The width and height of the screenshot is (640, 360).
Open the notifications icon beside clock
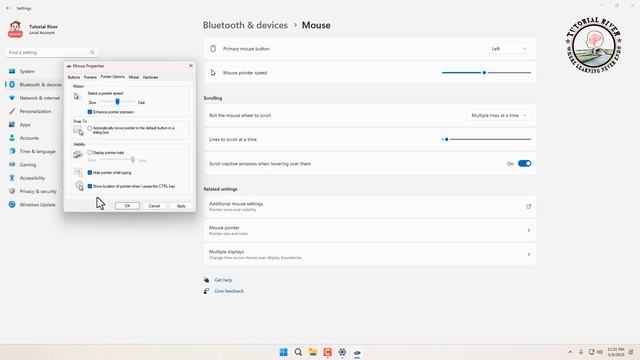[x=631, y=352]
